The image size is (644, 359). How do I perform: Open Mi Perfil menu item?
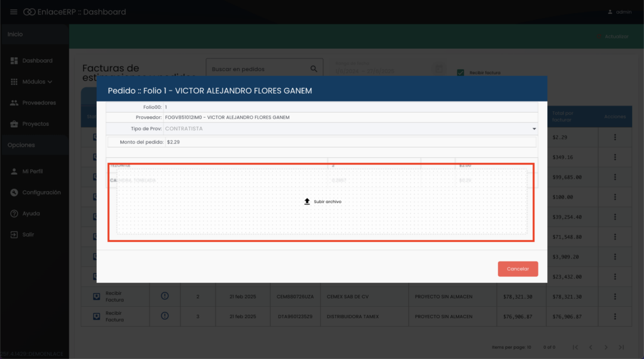click(32, 171)
